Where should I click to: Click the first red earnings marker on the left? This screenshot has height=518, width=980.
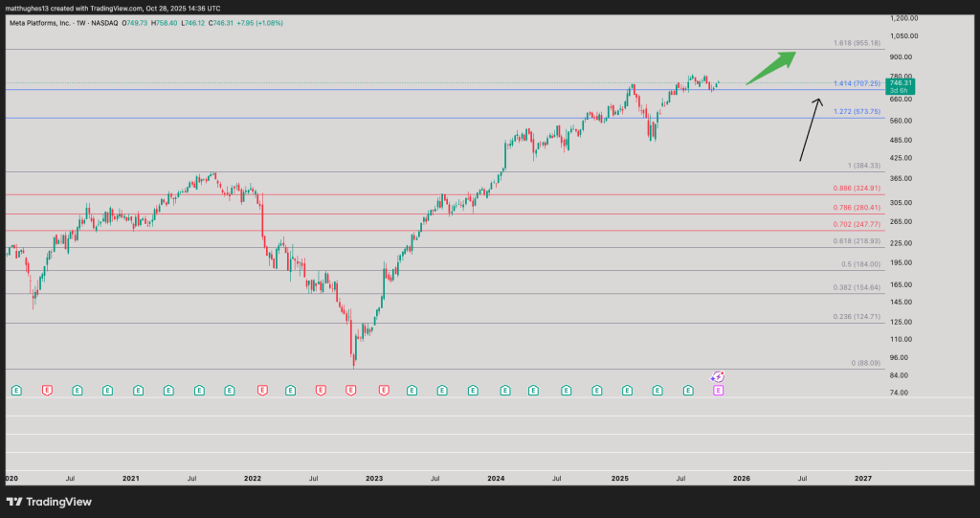(47, 391)
